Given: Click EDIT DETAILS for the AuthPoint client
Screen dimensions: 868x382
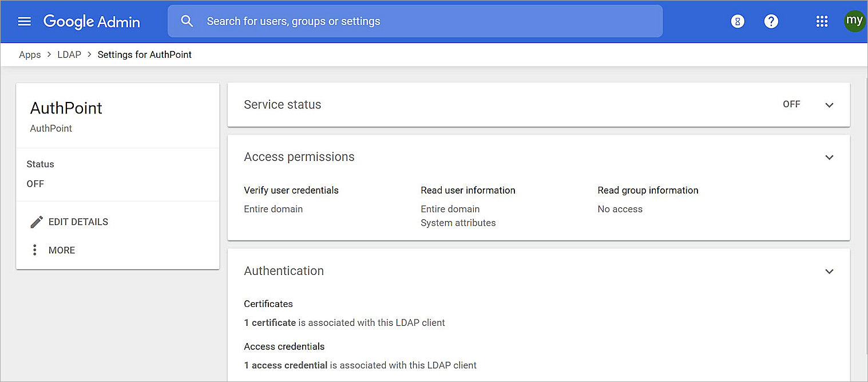Looking at the screenshot, I should pos(78,222).
